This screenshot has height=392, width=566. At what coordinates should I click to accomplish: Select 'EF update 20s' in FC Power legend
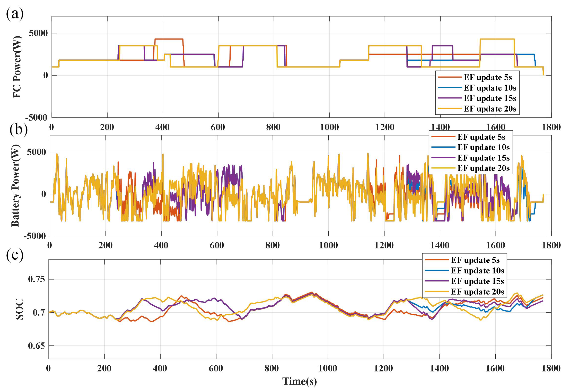[x=490, y=108]
